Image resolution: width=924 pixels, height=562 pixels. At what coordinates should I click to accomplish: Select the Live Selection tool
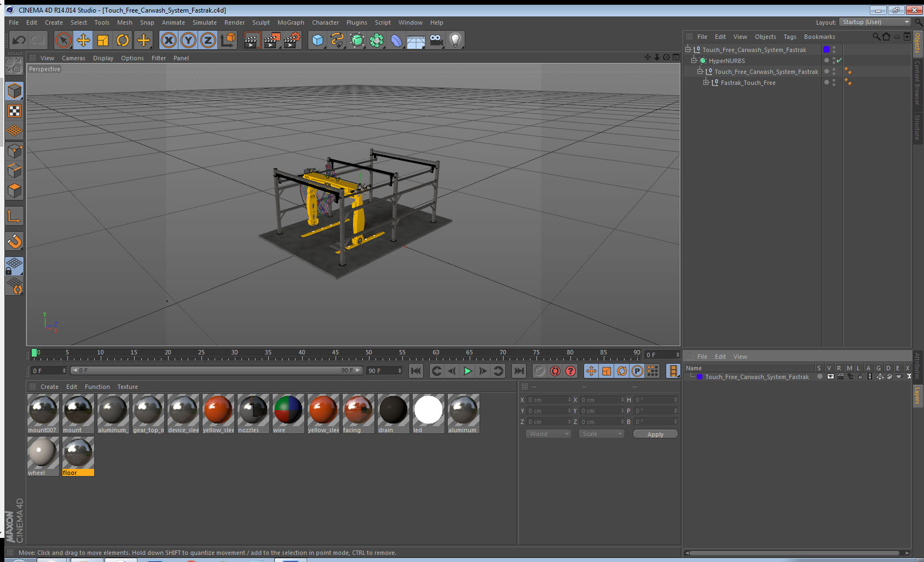(63, 40)
